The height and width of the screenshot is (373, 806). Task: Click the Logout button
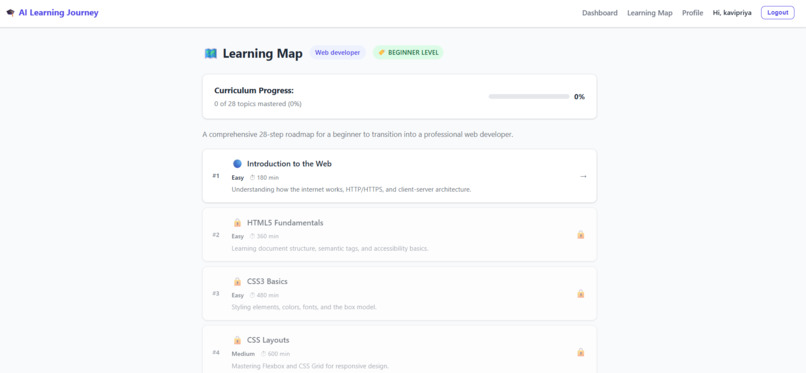777,13
